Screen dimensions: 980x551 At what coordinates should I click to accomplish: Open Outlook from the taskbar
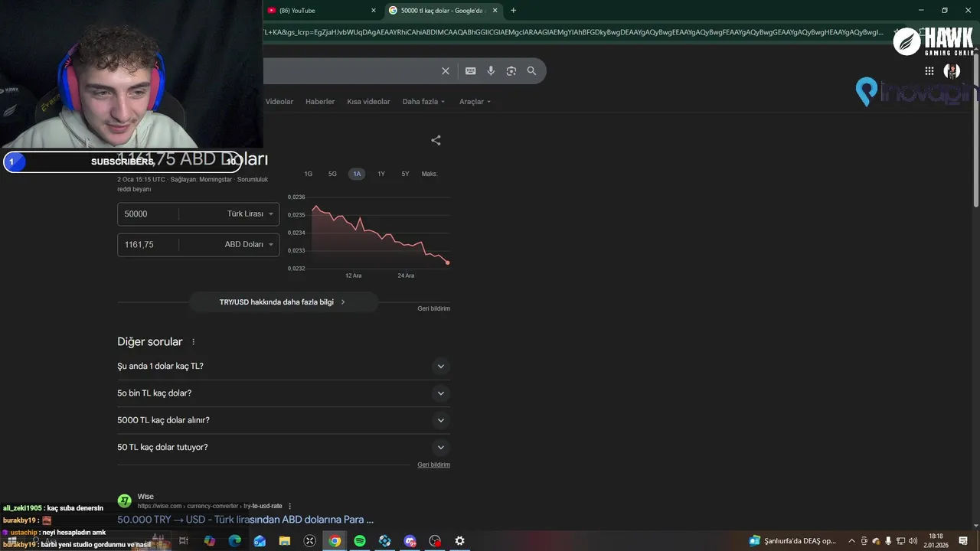[x=260, y=541]
